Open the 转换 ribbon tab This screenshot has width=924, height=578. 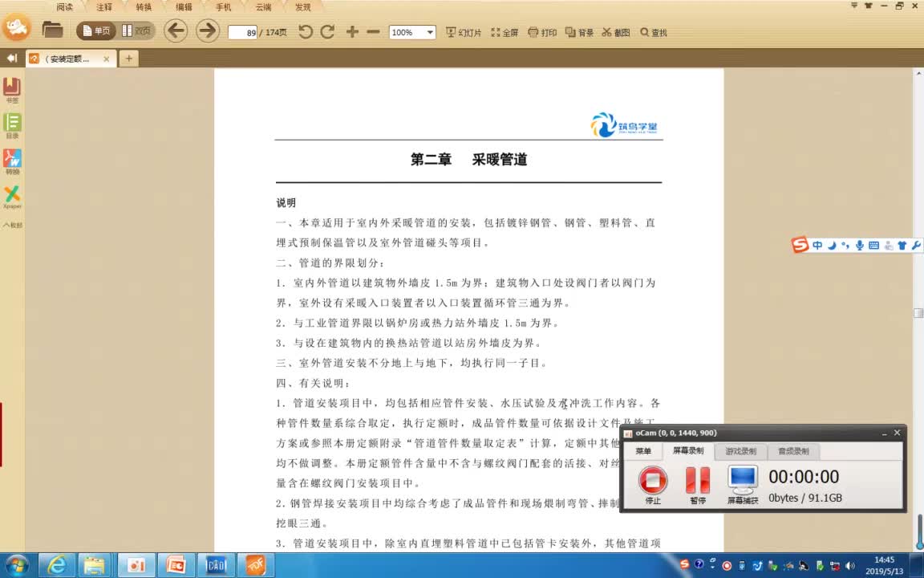pos(144,7)
